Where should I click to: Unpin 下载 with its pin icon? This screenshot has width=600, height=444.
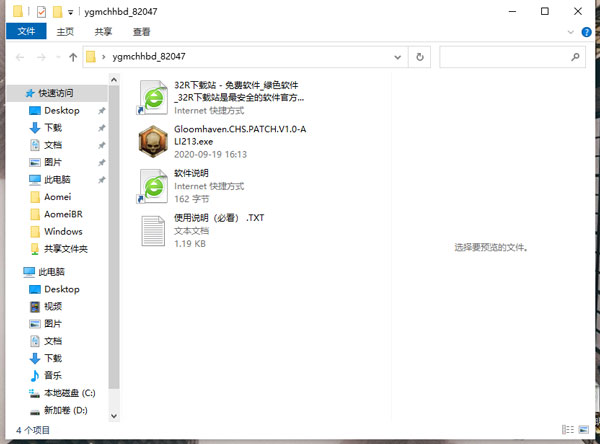101,128
